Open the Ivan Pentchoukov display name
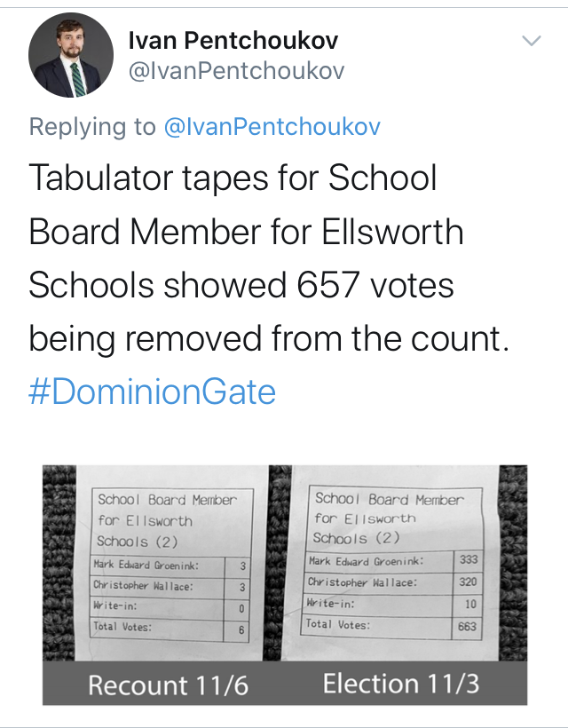The image size is (568, 728). [233, 40]
